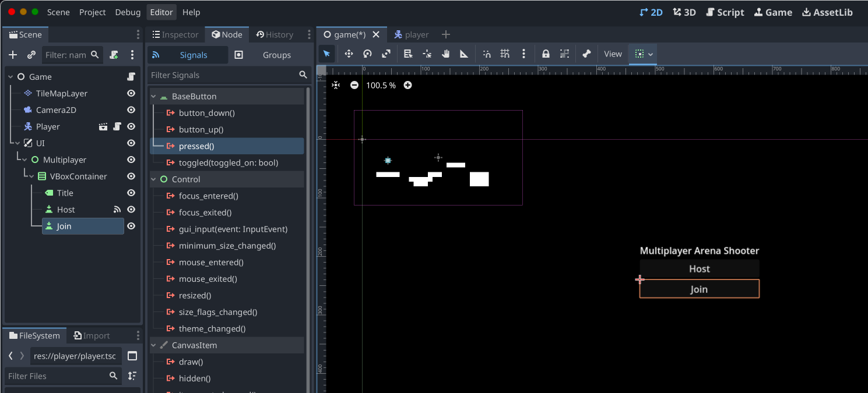
Task: Zoom in the 2D viewport
Action: (x=407, y=85)
